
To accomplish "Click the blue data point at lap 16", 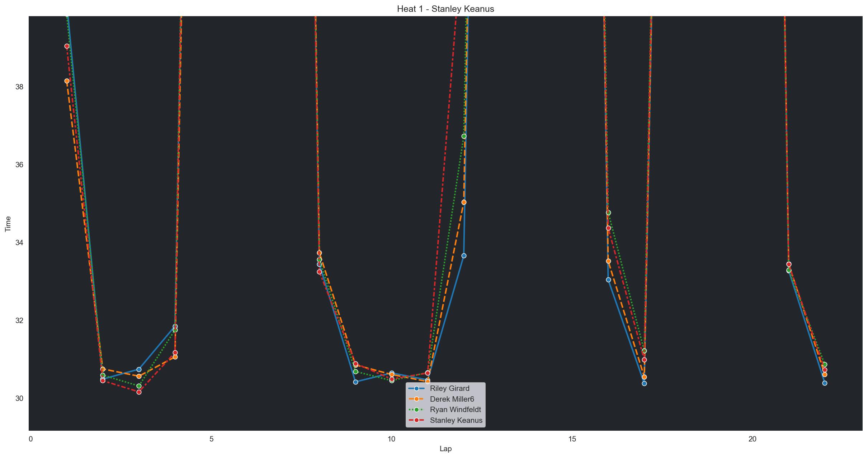I will pyautogui.click(x=608, y=280).
